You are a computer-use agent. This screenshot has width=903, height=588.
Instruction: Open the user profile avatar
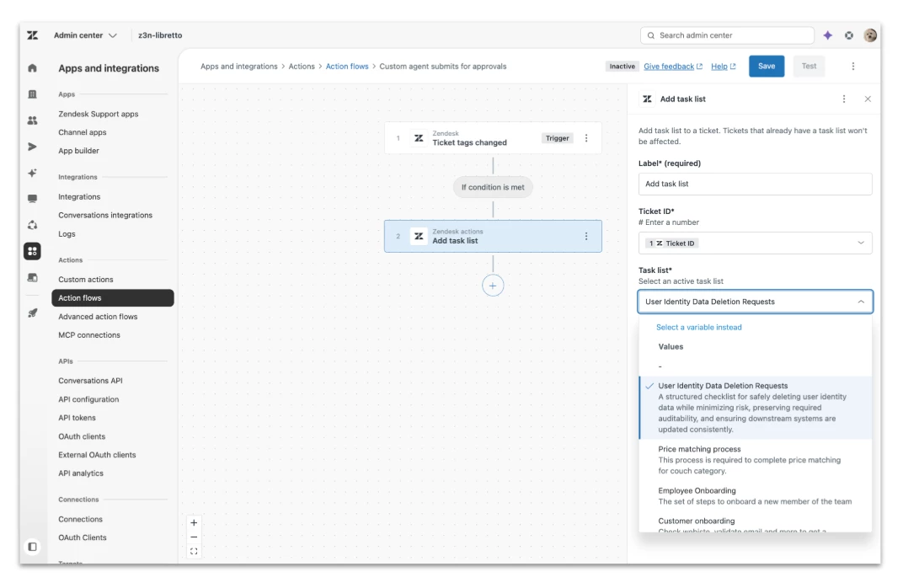click(870, 35)
